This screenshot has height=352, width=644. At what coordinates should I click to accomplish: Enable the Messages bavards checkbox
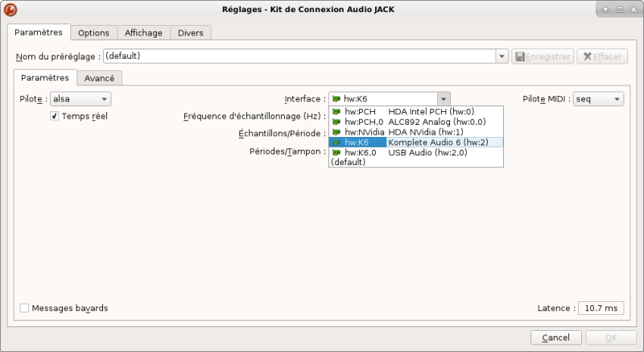pyautogui.click(x=24, y=308)
